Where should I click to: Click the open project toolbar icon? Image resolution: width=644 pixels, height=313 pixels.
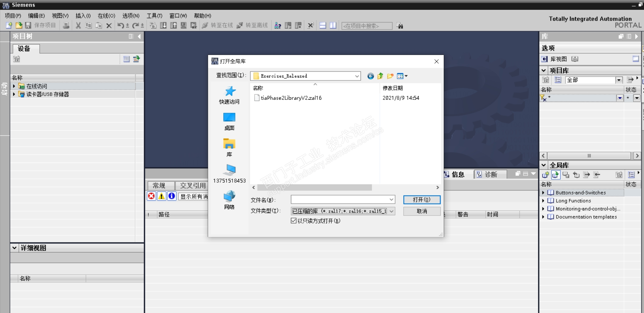pyautogui.click(x=19, y=25)
